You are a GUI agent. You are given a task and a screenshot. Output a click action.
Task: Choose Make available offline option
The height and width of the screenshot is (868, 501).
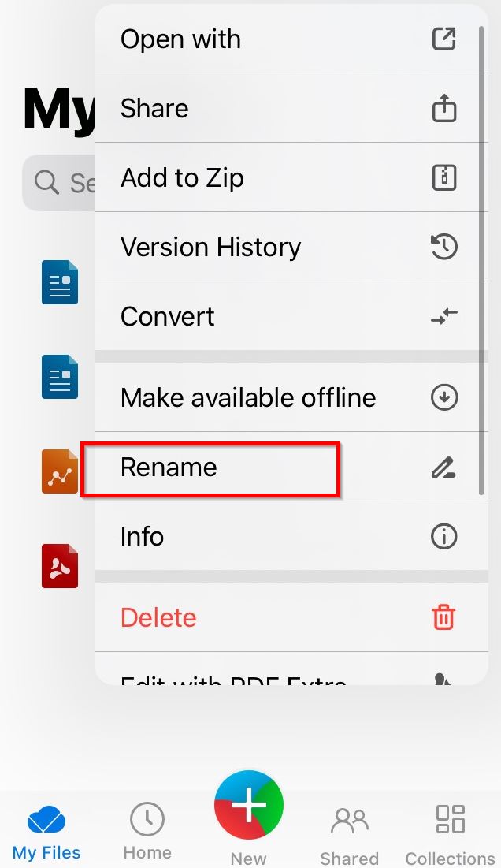click(x=248, y=398)
